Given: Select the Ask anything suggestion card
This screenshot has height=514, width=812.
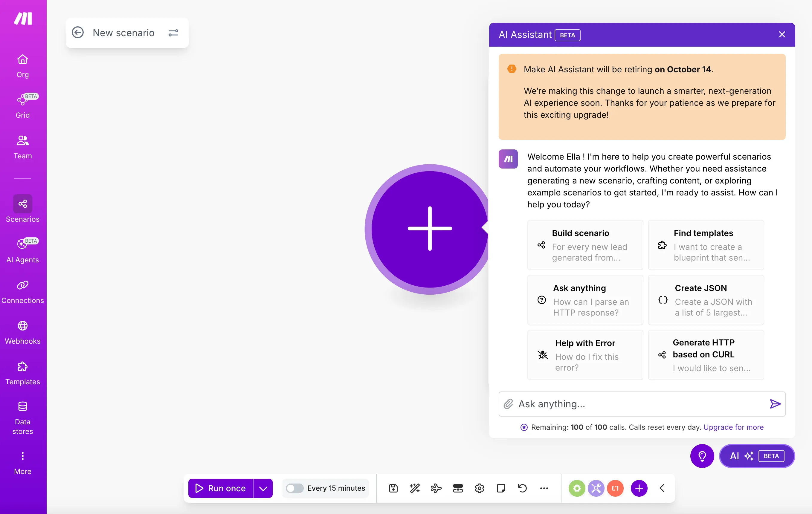Looking at the screenshot, I should pos(585,300).
